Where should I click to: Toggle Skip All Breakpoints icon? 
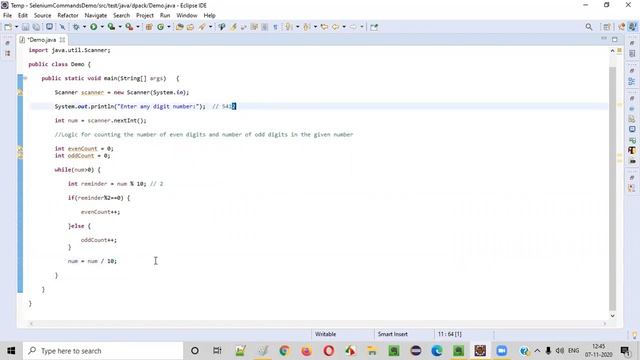62,27
